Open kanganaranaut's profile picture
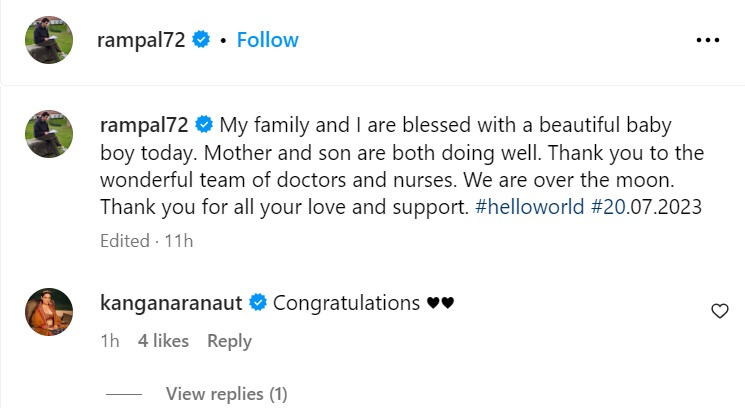The image size is (745, 408). coord(48,312)
